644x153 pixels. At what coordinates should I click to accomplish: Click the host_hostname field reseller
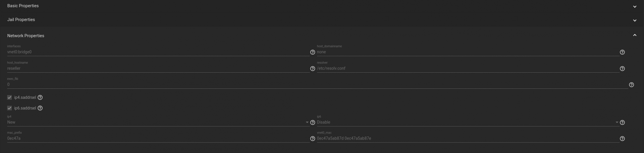[x=158, y=68]
